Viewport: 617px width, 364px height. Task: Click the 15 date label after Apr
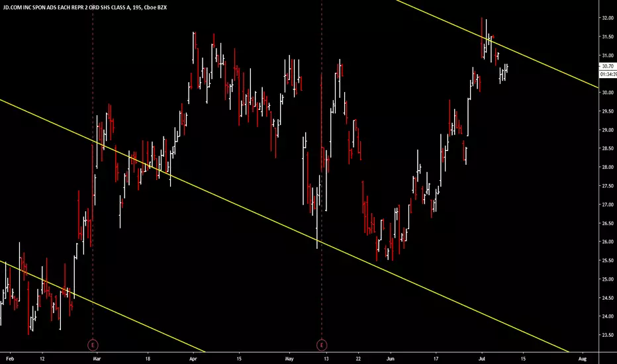239,359
